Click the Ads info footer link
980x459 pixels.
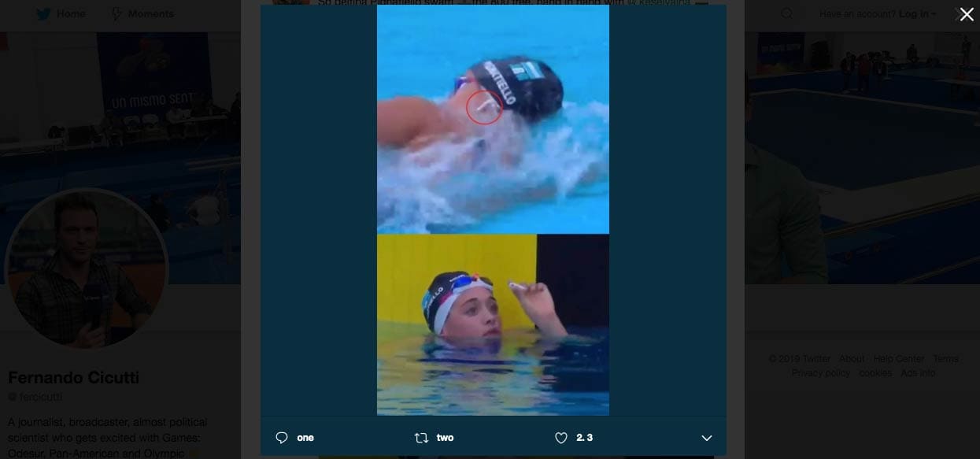(918, 373)
